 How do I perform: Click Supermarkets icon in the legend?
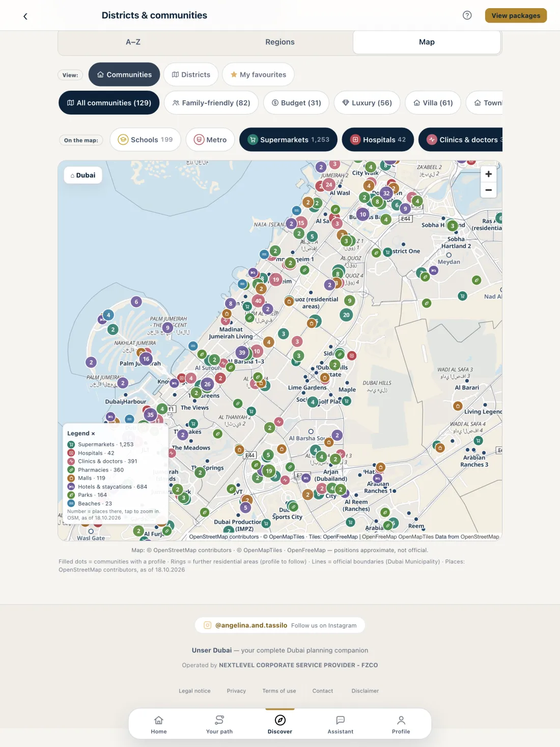(x=71, y=445)
